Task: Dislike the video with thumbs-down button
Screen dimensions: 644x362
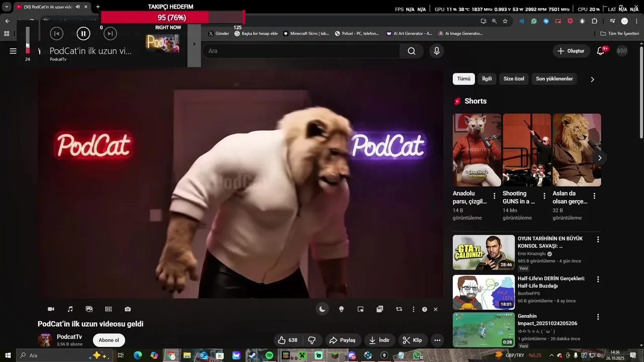Action: (x=312, y=340)
